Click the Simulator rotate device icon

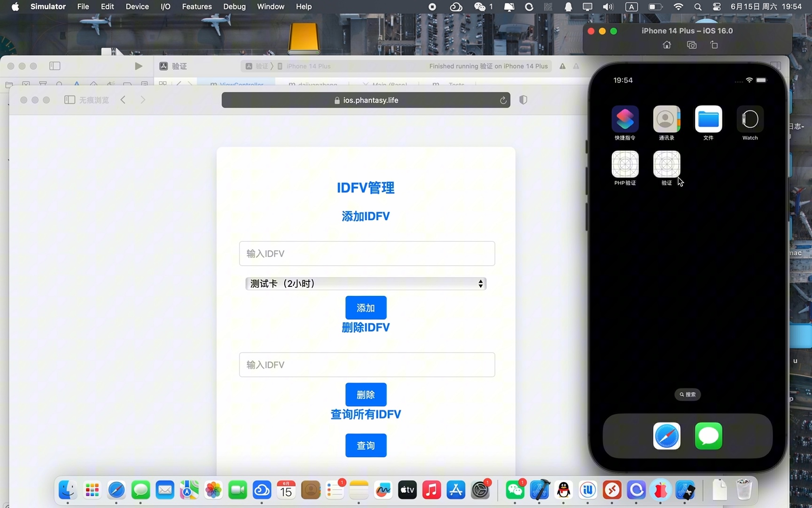714,45
